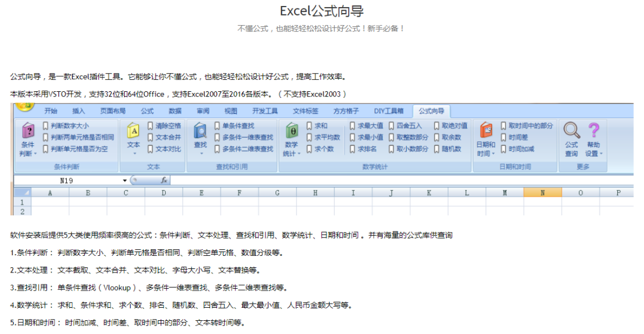Image resolution: width=644 pixels, height=334 pixels.
Task: Click the 取绝对值 command
Action: pos(451,126)
